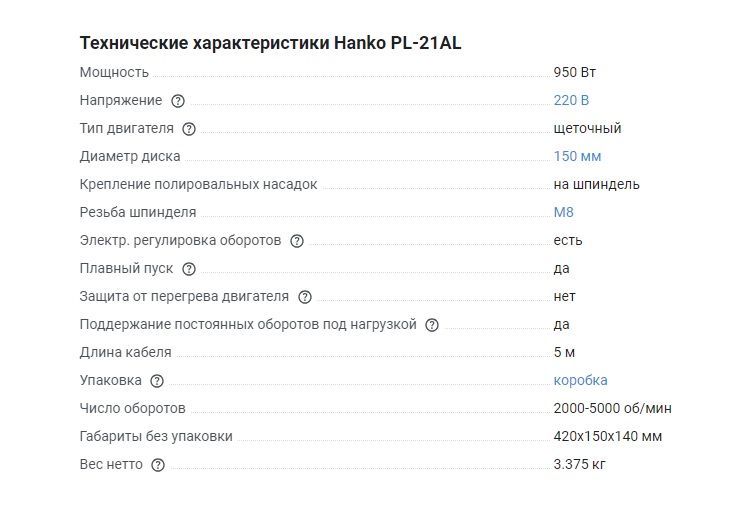The height and width of the screenshot is (516, 739).
Task: Click the Резьба шпинделя label
Action: [x=137, y=212]
